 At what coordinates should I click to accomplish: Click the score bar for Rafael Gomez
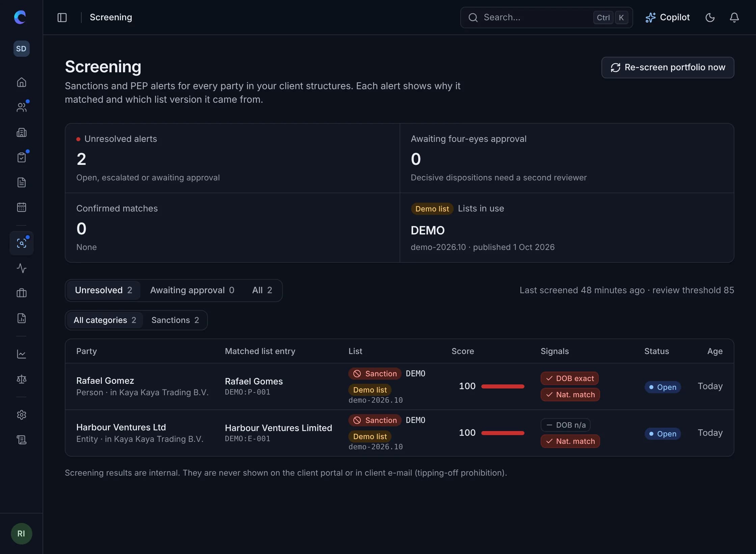coord(503,386)
